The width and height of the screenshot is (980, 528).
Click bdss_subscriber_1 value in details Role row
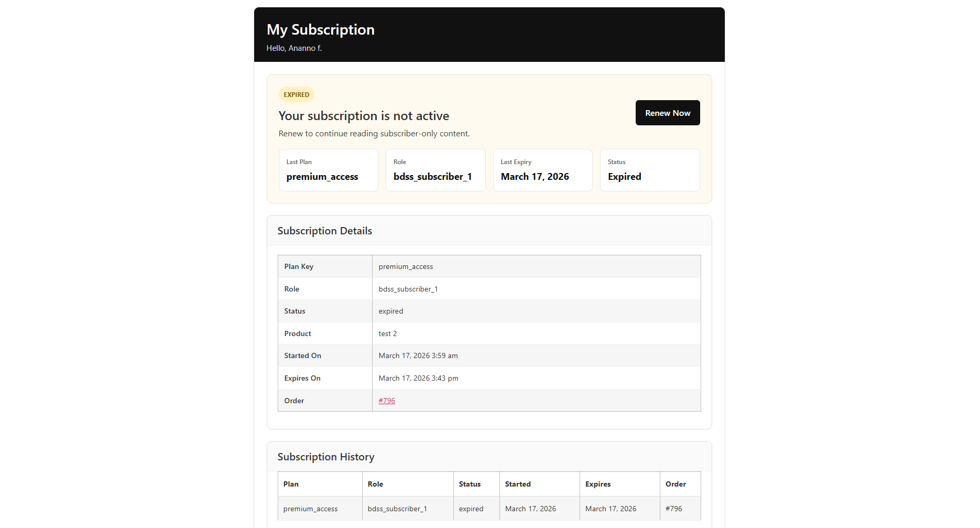[x=408, y=289]
